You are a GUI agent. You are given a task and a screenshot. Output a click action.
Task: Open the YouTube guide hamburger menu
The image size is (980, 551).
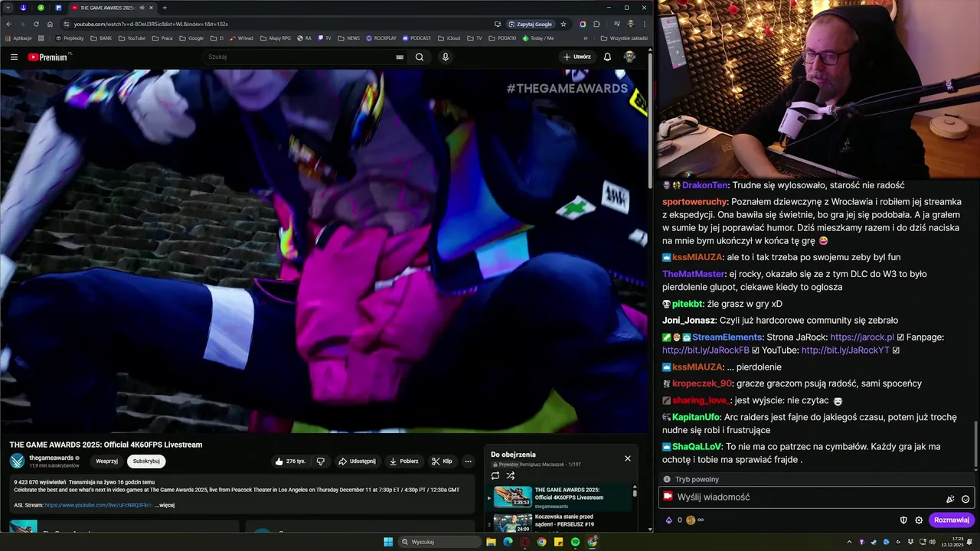tap(14, 57)
